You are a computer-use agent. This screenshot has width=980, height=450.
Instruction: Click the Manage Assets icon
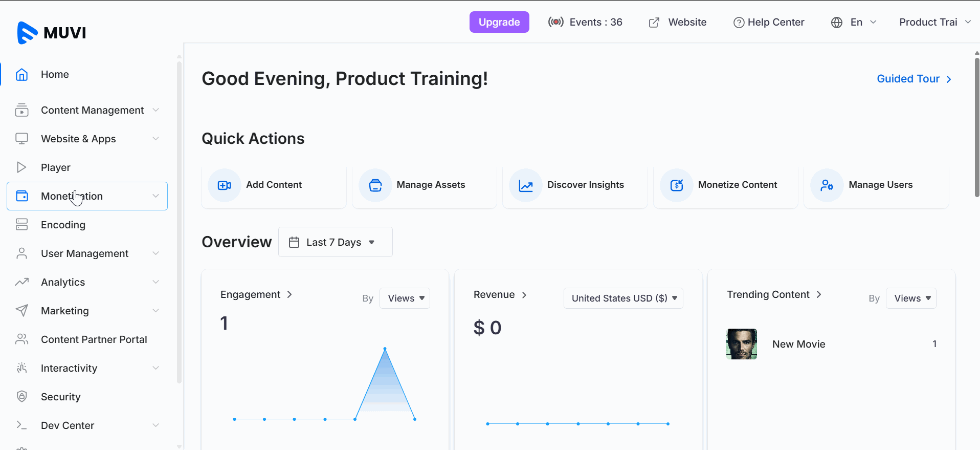(x=375, y=185)
